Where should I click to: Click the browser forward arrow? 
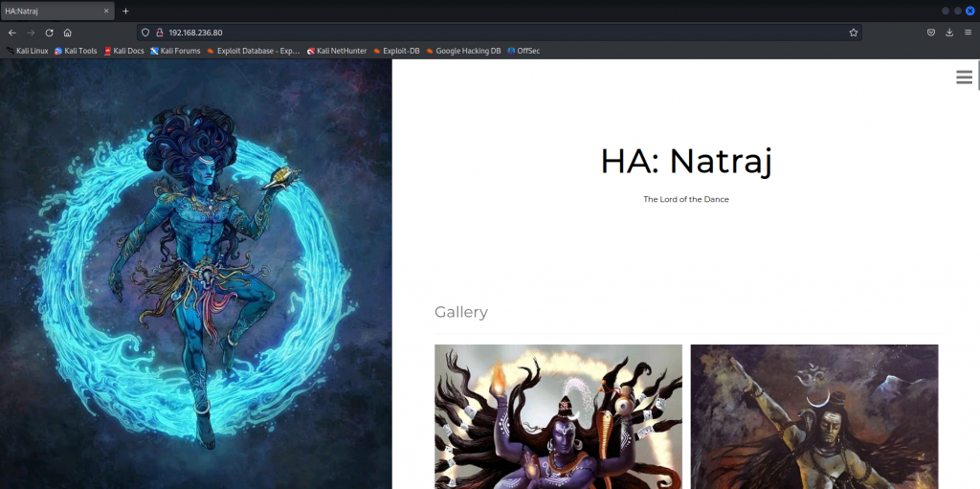pyautogui.click(x=31, y=33)
